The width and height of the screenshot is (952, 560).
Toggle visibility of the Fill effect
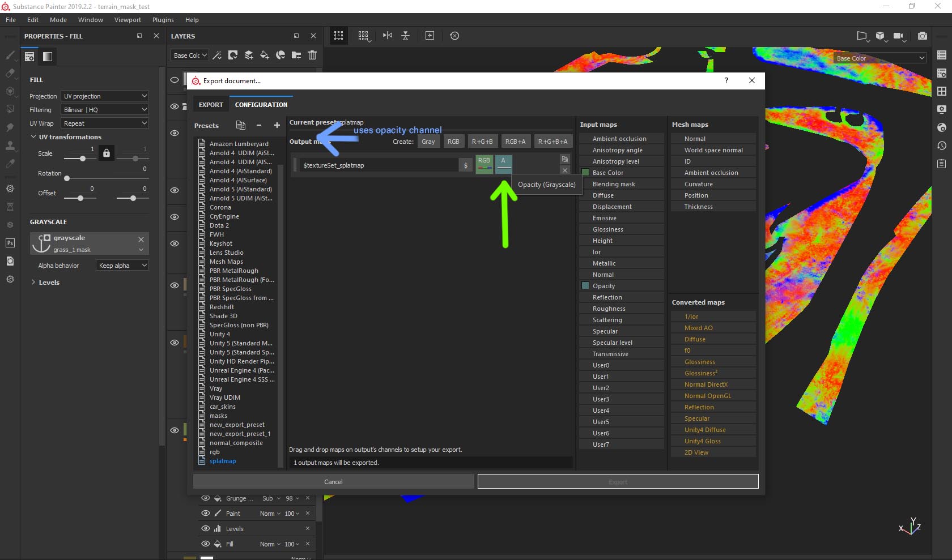[x=206, y=544]
